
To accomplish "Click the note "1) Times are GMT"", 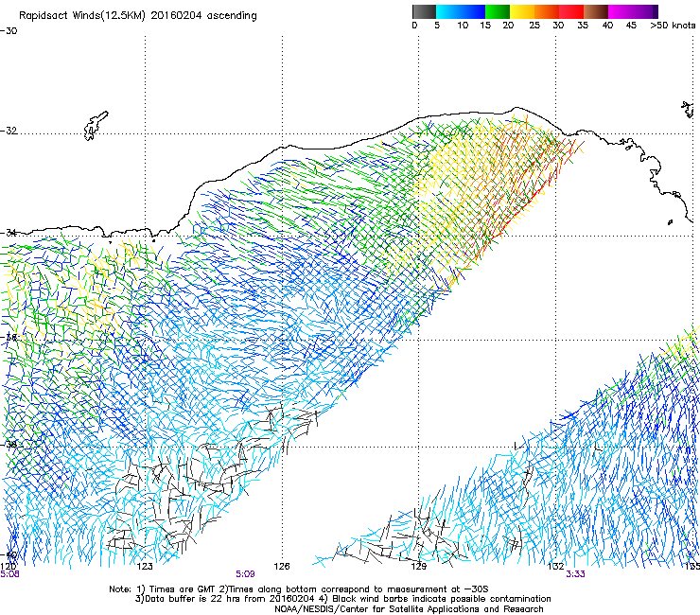I will (x=177, y=589).
